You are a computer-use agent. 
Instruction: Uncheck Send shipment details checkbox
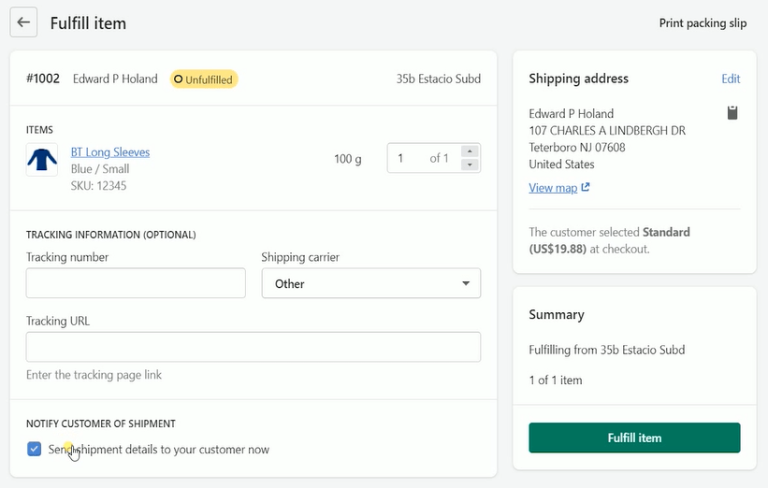tap(34, 449)
